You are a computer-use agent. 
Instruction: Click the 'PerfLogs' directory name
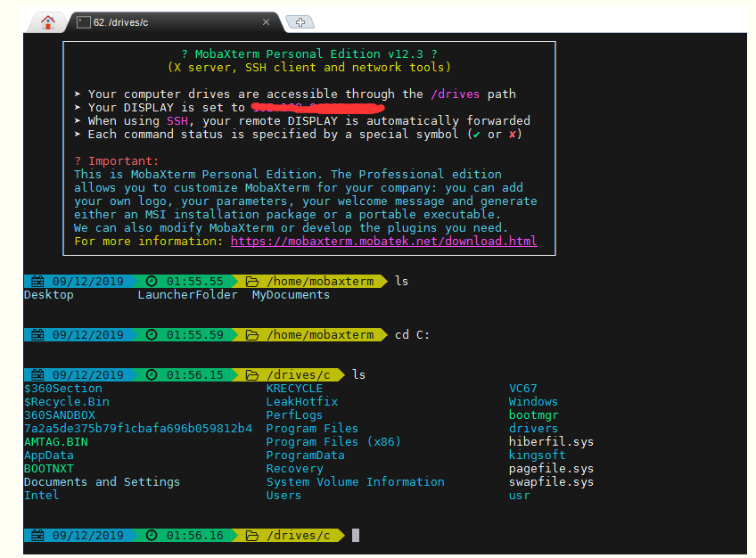tap(294, 415)
